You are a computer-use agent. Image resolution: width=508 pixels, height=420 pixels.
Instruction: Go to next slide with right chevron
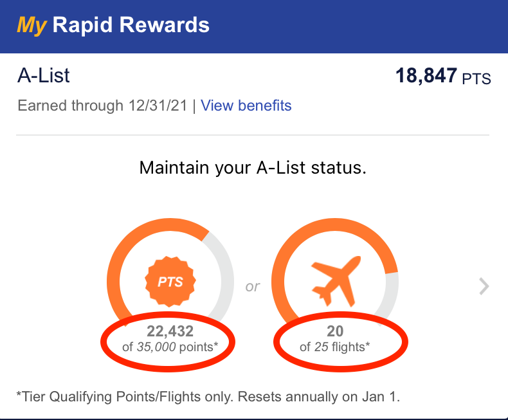(x=484, y=286)
